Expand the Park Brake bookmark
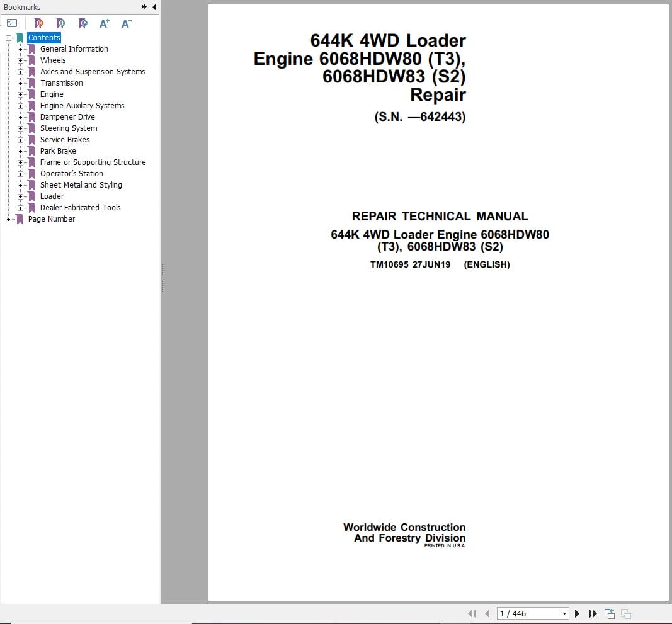The width and height of the screenshot is (672, 624). [x=20, y=151]
